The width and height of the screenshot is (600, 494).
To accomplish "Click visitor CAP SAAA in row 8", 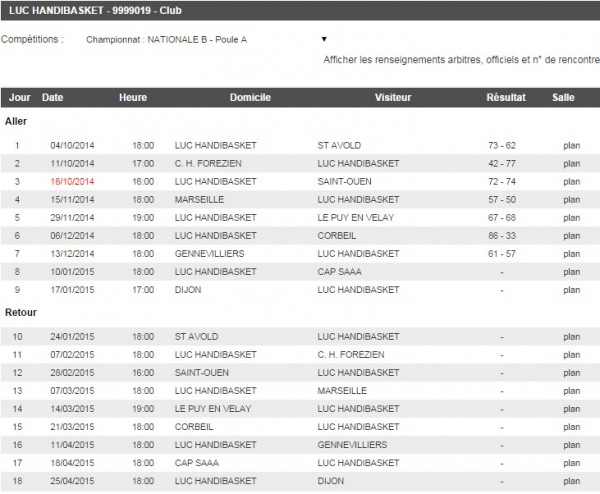I will pos(339,272).
